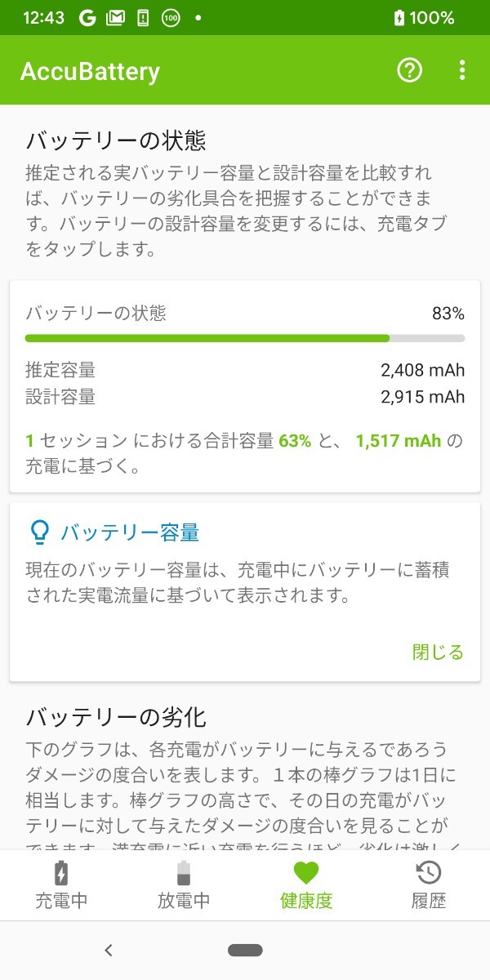Tap the Android back navigation arrow

tap(109, 950)
